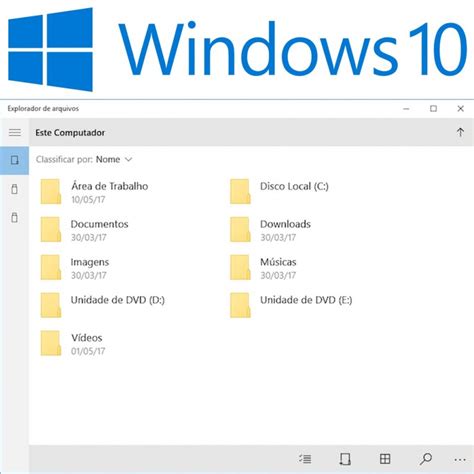Screen dimensions: 474x474
Task: Open the Músicas folder icon
Action: point(240,267)
